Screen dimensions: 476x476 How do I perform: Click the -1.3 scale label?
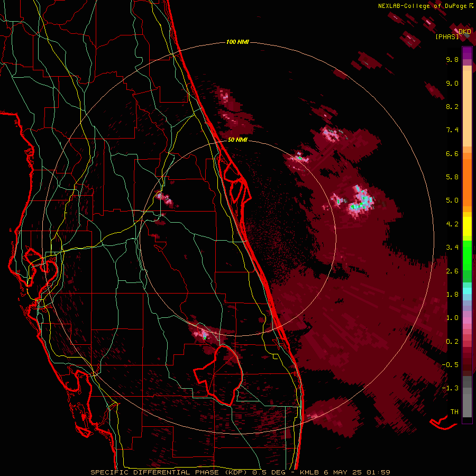(450, 388)
